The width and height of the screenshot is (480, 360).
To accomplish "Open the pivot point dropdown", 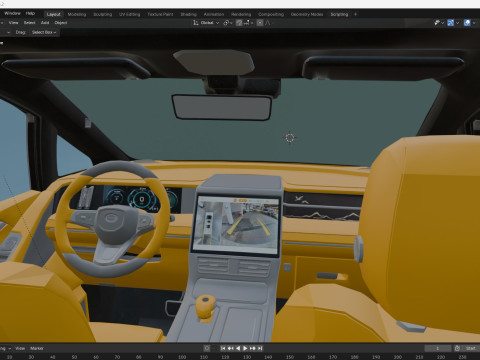I will 228,23.
